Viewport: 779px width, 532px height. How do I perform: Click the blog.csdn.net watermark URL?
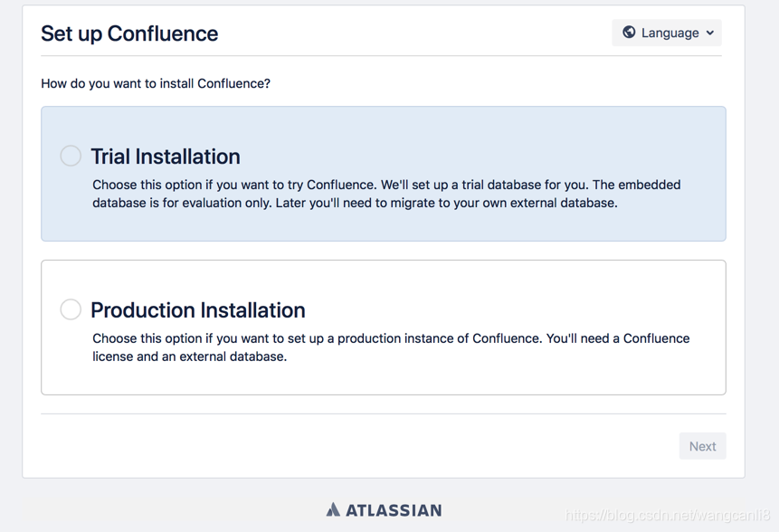point(668,515)
